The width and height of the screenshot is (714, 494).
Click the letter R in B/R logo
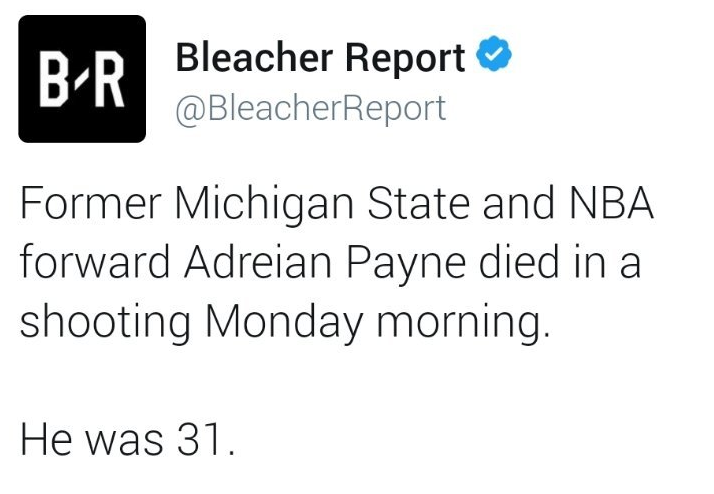[110, 79]
